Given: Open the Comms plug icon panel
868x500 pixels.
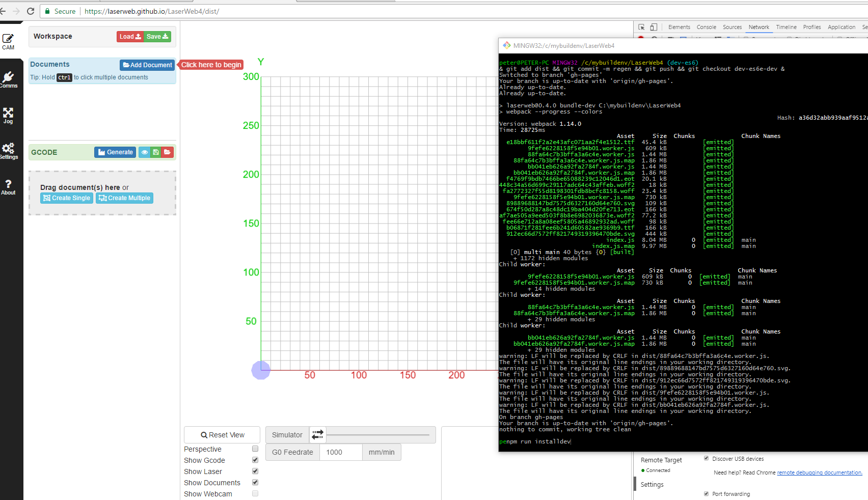Looking at the screenshot, I should point(8,79).
